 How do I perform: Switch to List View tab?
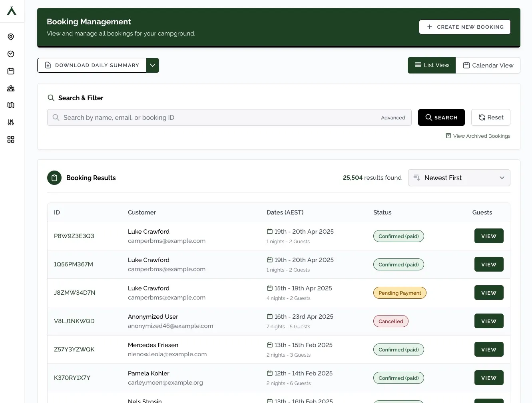432,65
